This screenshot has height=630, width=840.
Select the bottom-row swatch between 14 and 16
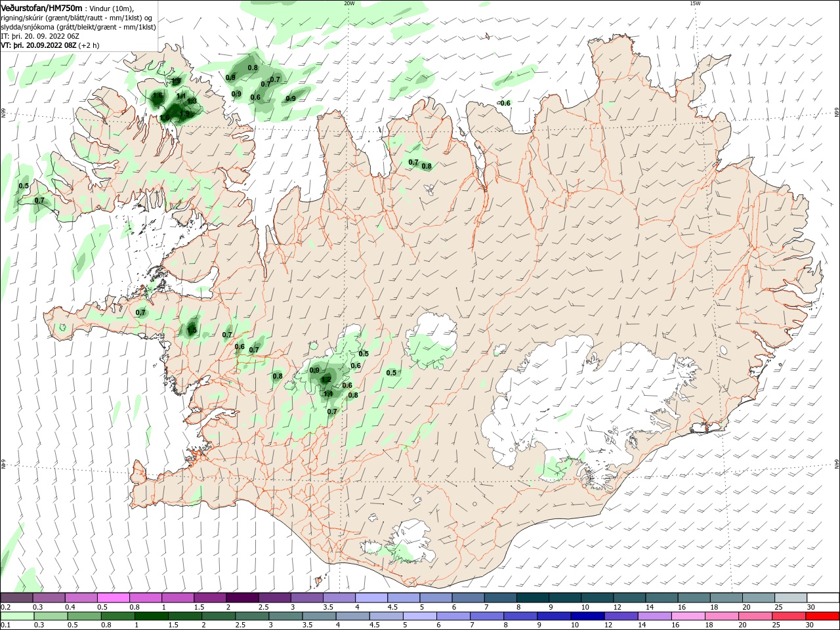(x=654, y=616)
